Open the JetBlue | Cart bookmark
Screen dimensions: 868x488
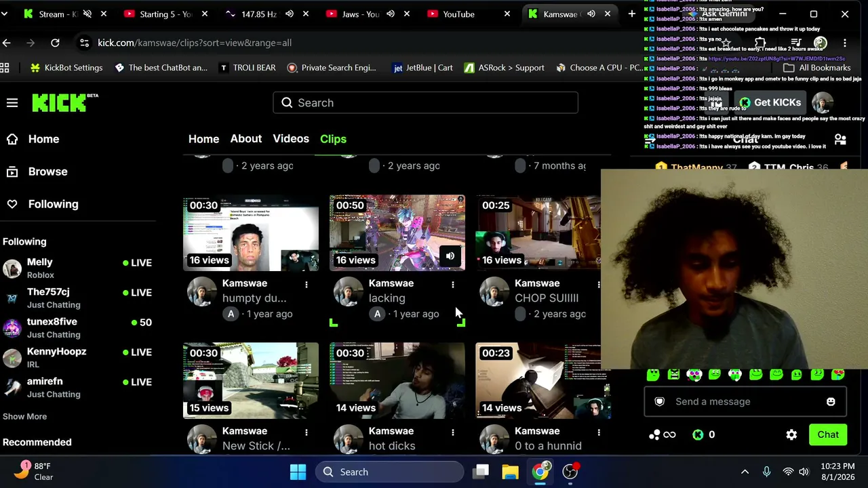pyautogui.click(x=423, y=68)
